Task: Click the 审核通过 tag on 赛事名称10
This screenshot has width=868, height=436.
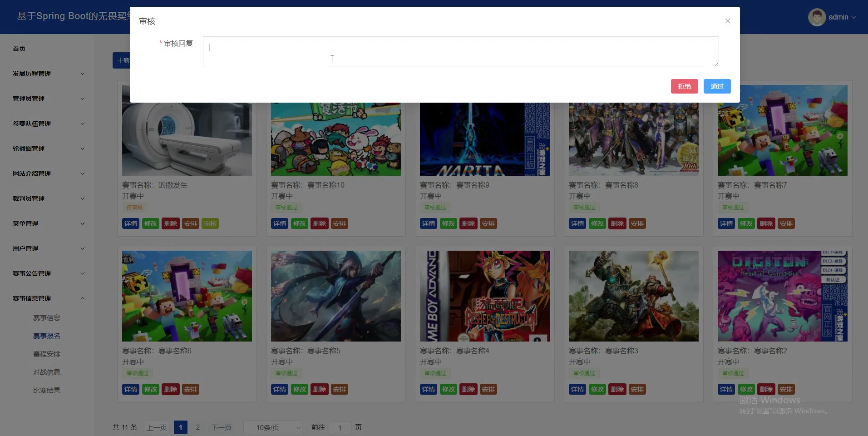Action: point(286,208)
